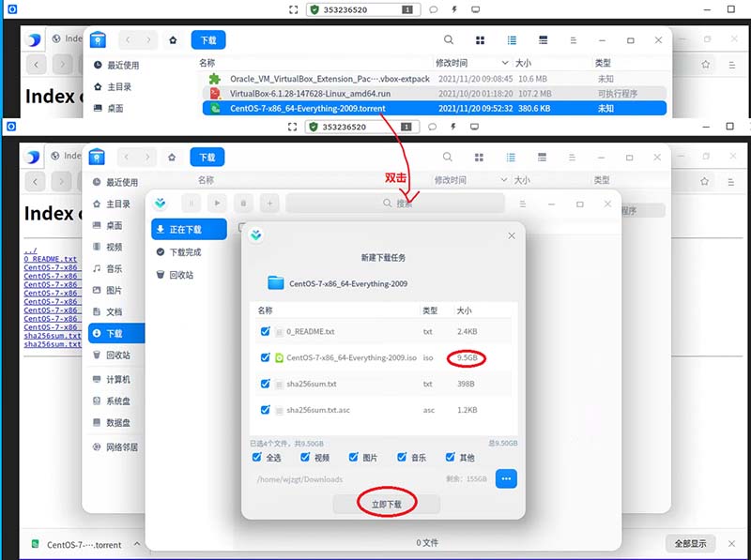
Task: Click the blue ellipsis button to choose the folder
Action: (506, 478)
